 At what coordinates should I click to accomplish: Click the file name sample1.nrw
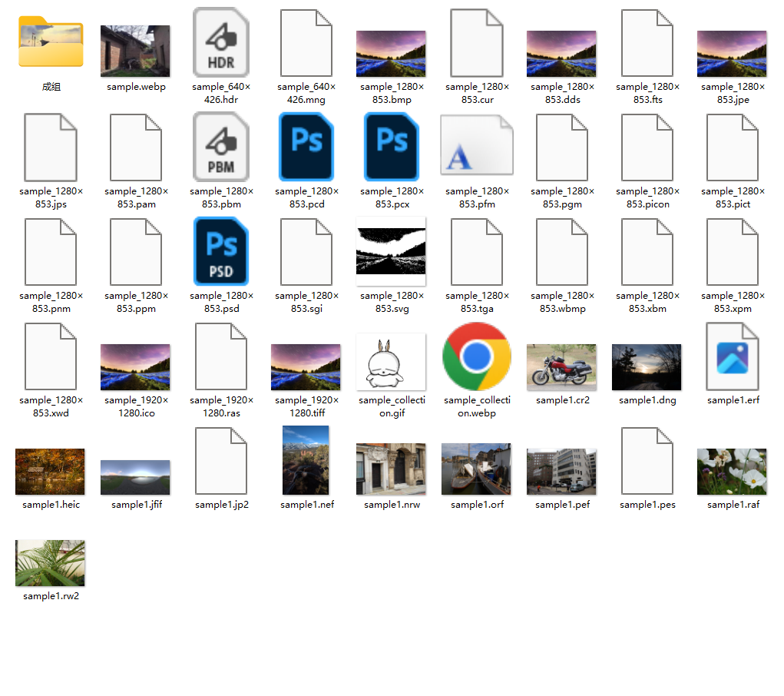pyautogui.click(x=392, y=505)
